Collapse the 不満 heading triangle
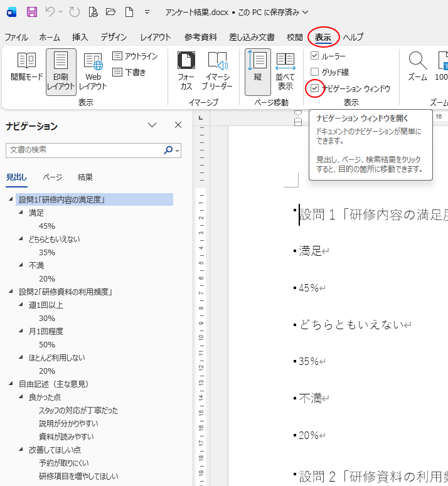448x486 pixels. [21, 265]
